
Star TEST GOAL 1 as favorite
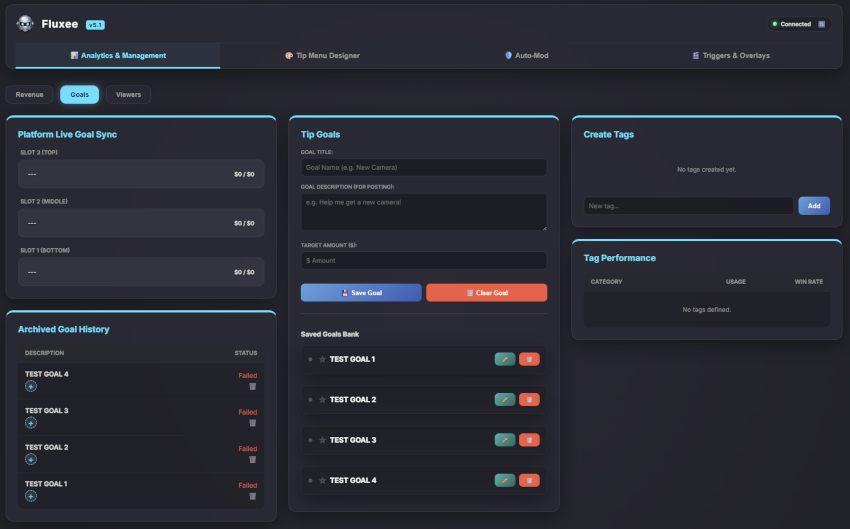pos(322,359)
